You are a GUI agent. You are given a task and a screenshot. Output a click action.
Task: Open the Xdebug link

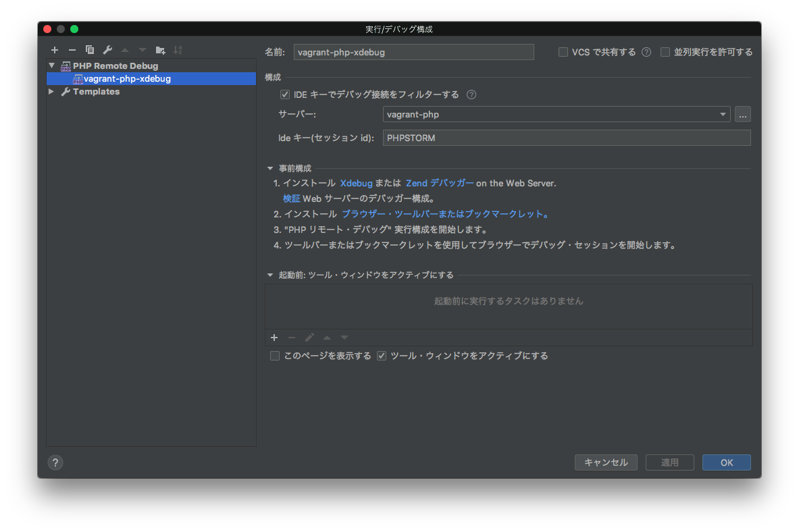(x=356, y=184)
